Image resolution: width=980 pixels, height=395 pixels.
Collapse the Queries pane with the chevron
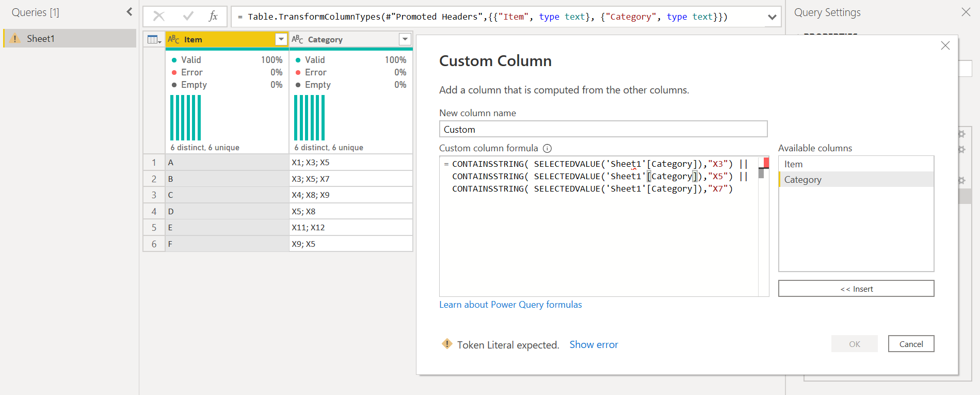(x=129, y=11)
